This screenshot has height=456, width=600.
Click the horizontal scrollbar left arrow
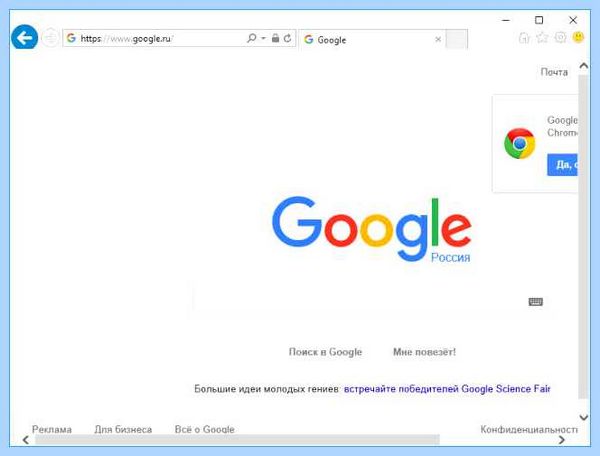[26, 440]
